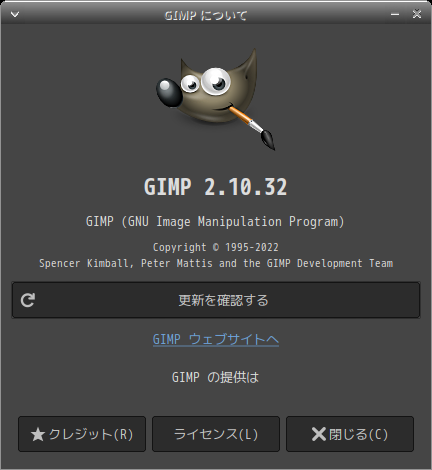Viewport: 432px width, 470px height.
Task: Open the GIMP ウェブサイトへ link
Action: coord(216,339)
